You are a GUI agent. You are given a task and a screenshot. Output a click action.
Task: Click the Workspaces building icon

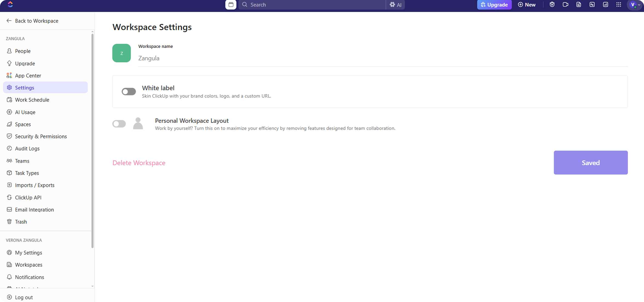click(x=9, y=265)
